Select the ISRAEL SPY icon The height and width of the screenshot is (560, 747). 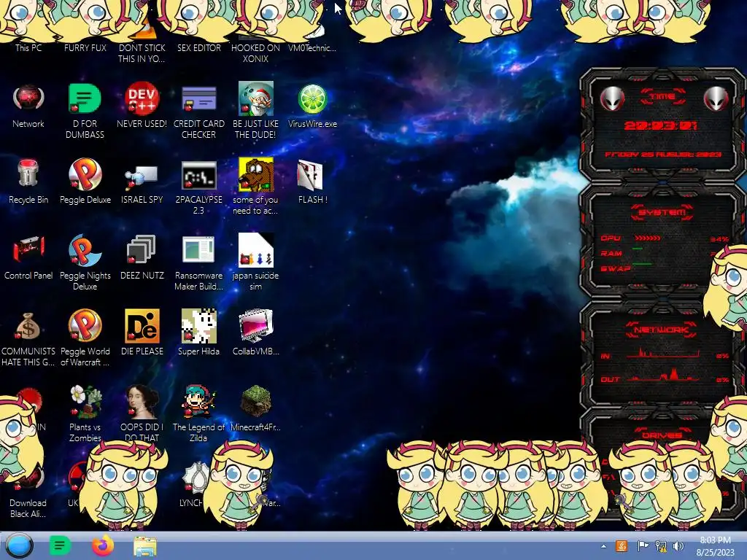[x=142, y=176]
